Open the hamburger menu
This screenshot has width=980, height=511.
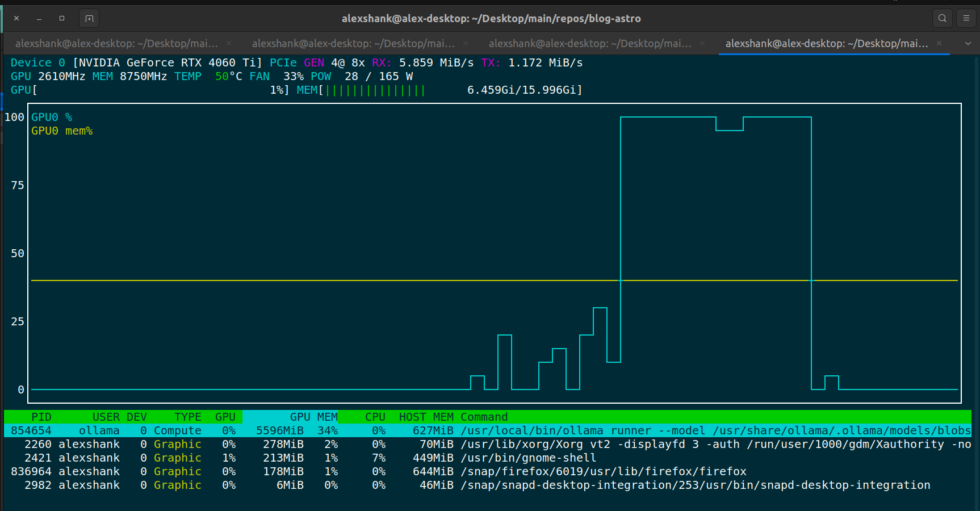pyautogui.click(x=966, y=18)
